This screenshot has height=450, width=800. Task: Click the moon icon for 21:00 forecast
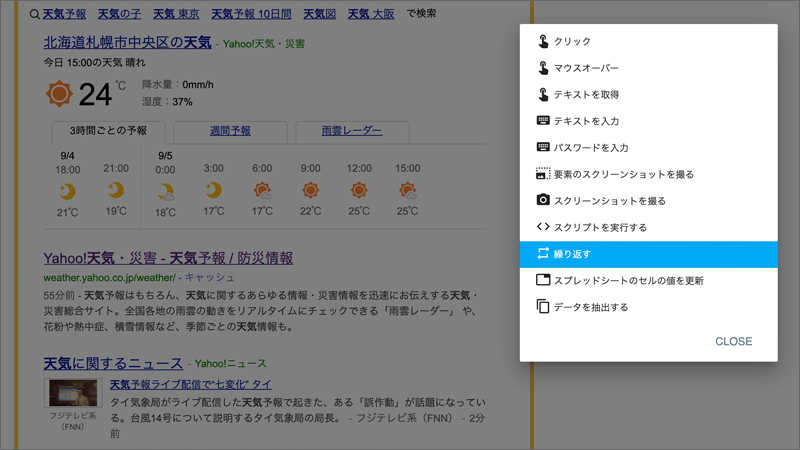click(x=116, y=190)
